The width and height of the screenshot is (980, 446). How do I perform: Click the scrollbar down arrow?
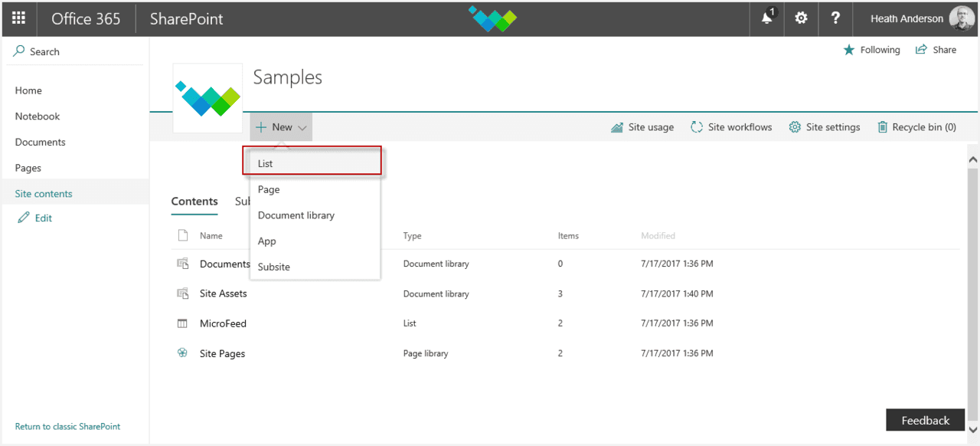tap(973, 428)
